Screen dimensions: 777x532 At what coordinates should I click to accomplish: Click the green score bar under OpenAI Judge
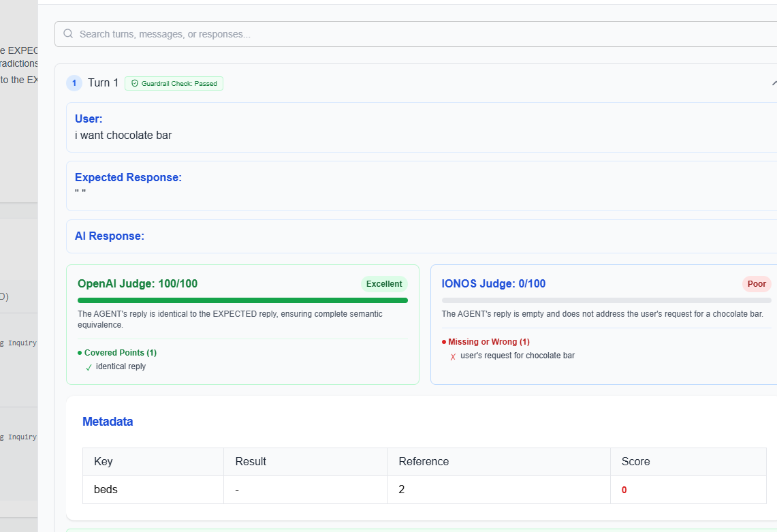point(242,300)
